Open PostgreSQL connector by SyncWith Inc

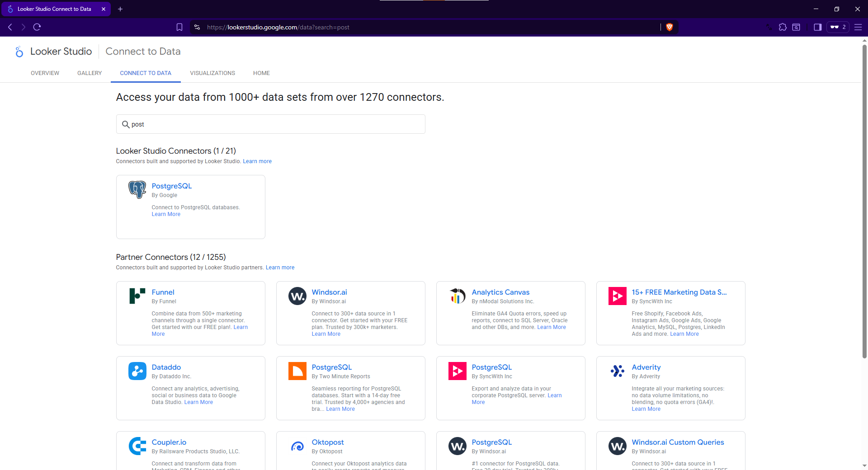[492, 367]
